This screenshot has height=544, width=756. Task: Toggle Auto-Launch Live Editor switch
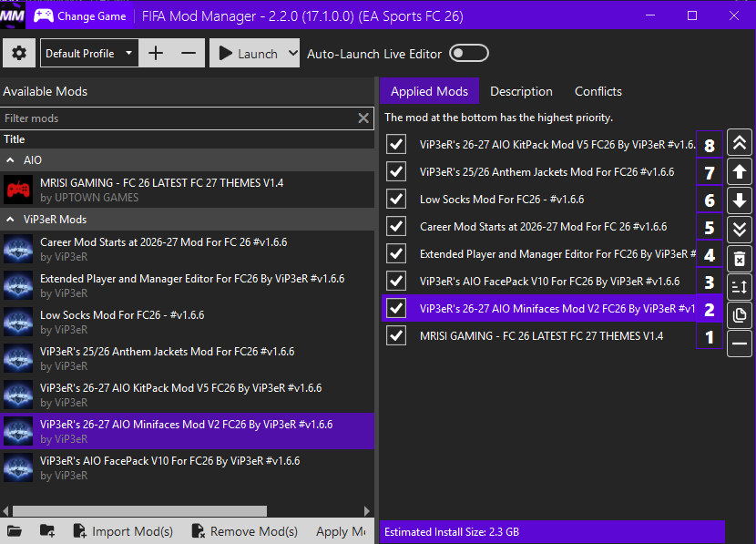[x=469, y=53]
